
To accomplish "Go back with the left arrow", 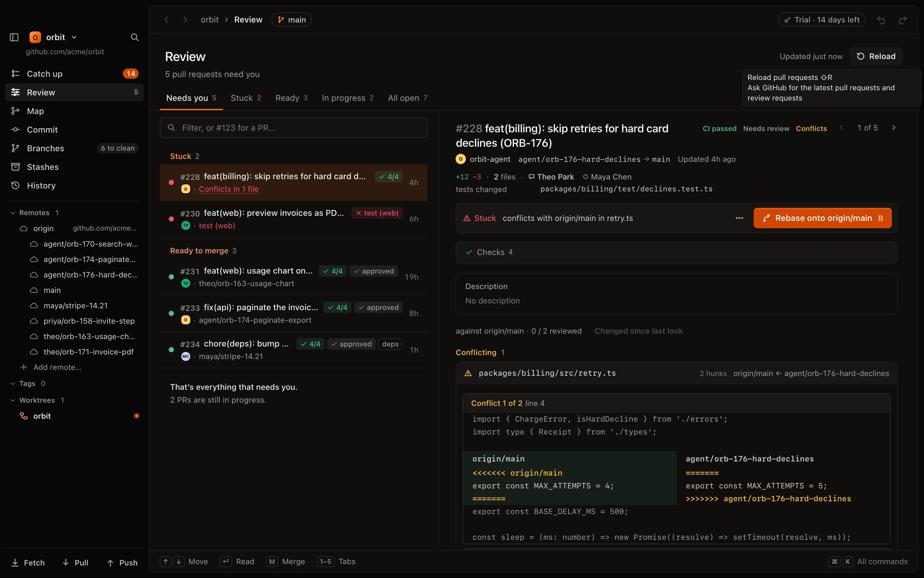I will coord(167,20).
